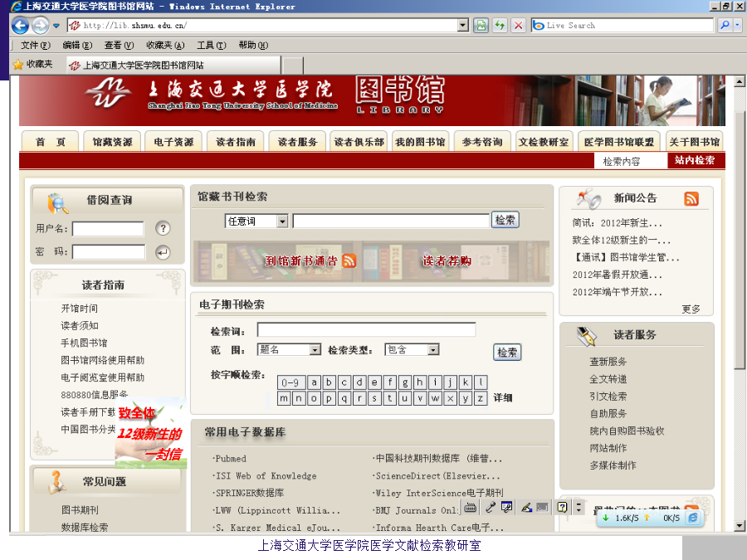Viewport: 747px width, 560px height.
Task: Expand the address bar URL dropdown
Action: point(462,25)
